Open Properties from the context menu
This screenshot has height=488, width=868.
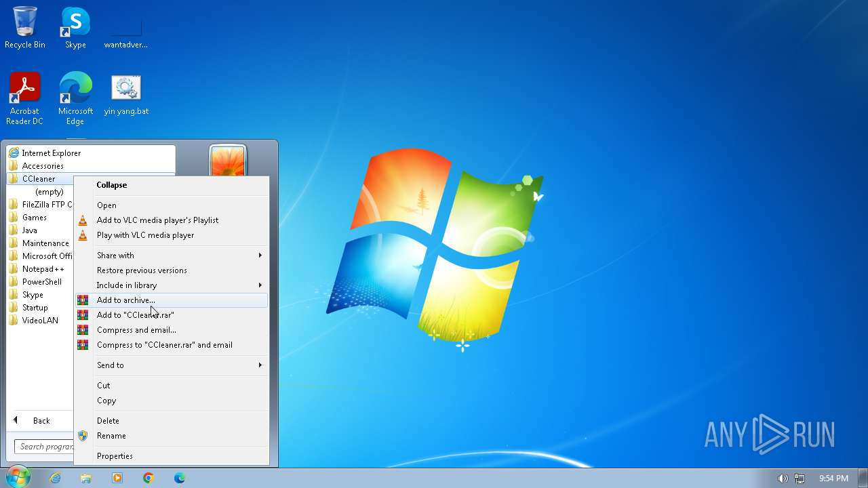pos(172,456)
